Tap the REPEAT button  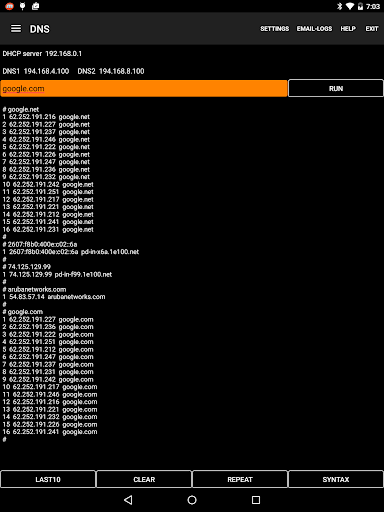tap(240, 479)
